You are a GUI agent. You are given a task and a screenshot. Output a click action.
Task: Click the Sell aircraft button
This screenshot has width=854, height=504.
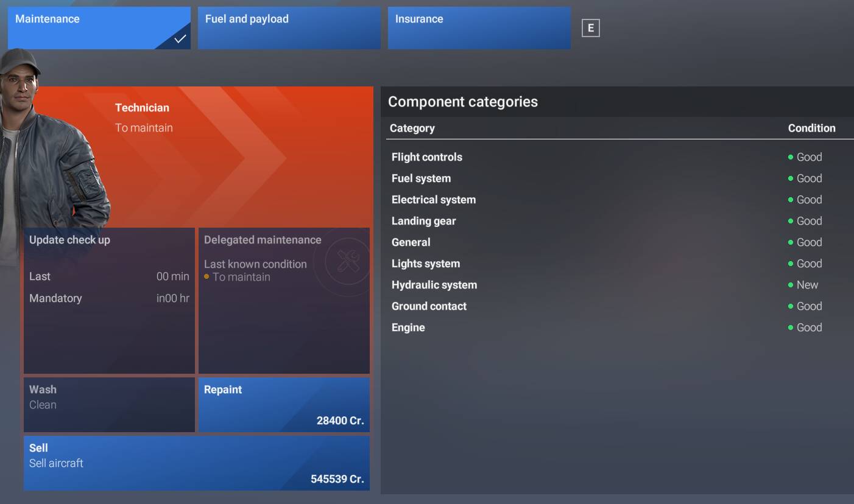197,463
